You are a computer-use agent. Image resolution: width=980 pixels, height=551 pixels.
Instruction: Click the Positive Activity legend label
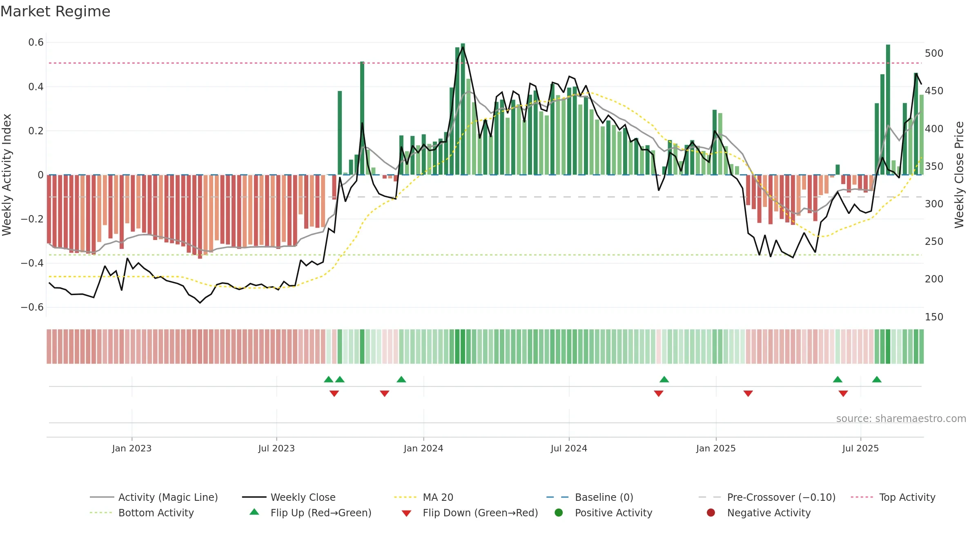click(x=614, y=513)
